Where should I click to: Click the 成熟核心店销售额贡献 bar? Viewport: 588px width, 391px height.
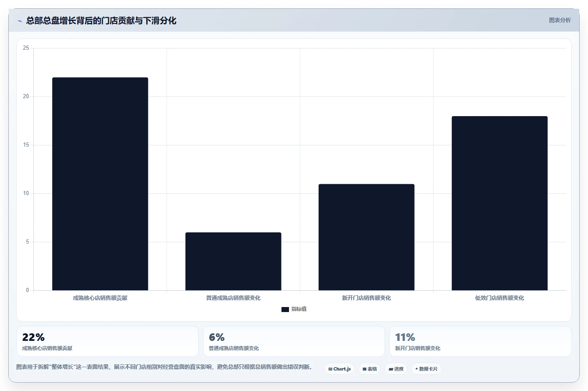click(100, 184)
